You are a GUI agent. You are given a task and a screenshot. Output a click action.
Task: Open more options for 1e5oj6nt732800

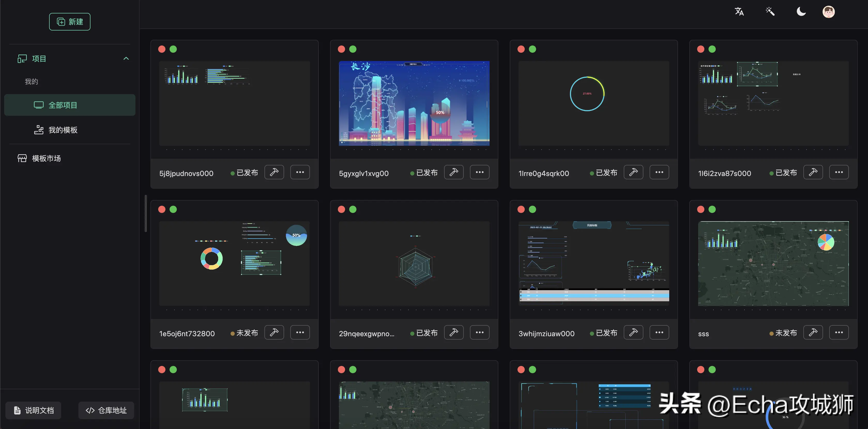tap(300, 332)
